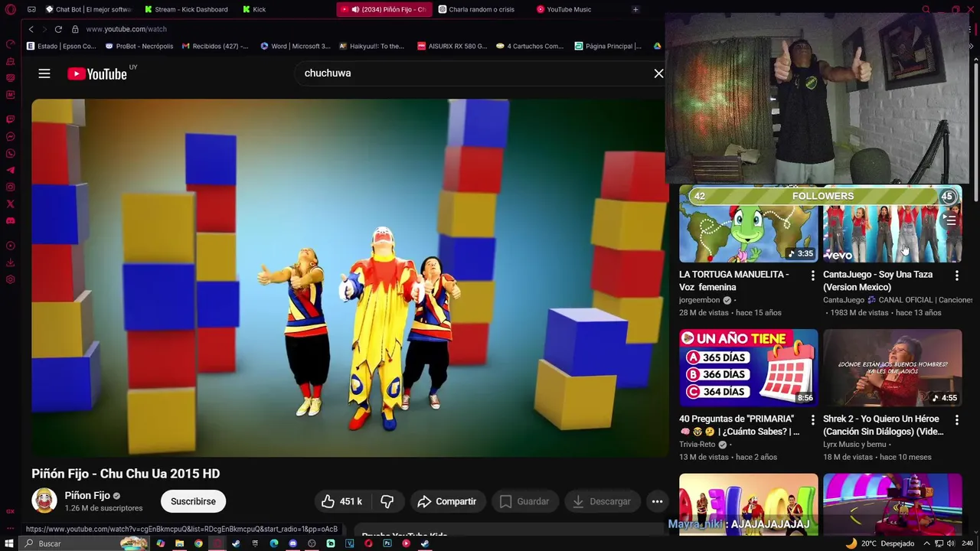
Task: Open Shrek 2 Yo Quiero Un Héroe title
Action: pyautogui.click(x=883, y=425)
